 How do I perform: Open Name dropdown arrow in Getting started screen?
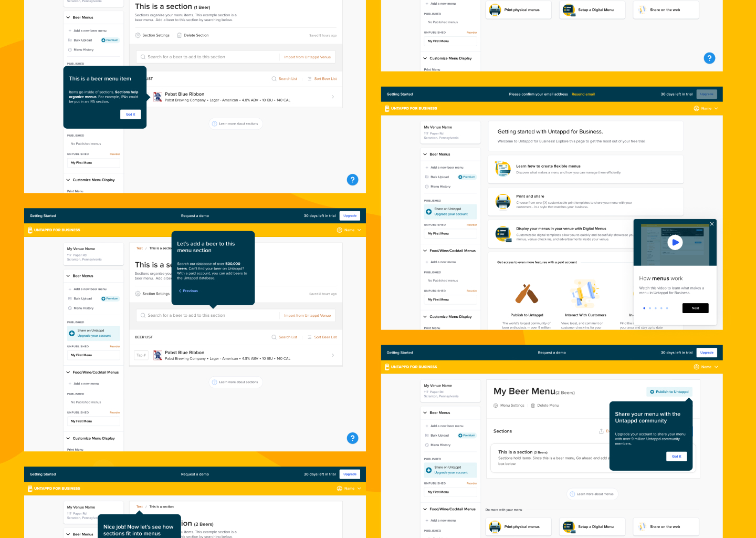(716, 109)
